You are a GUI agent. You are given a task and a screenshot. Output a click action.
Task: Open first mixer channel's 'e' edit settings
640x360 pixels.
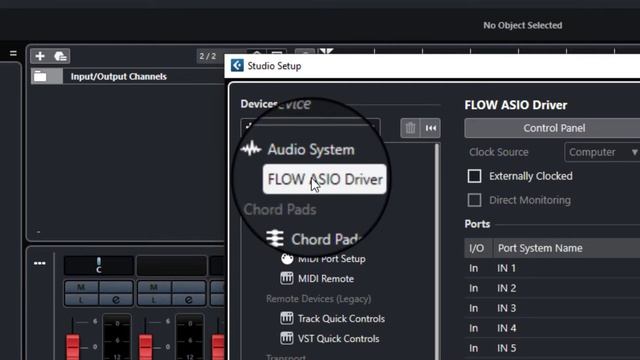(x=116, y=300)
